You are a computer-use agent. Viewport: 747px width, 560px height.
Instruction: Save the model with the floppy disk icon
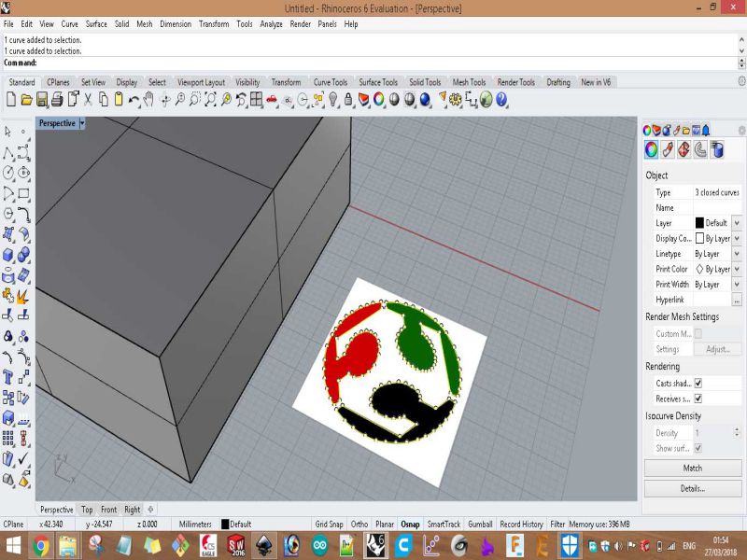42,100
